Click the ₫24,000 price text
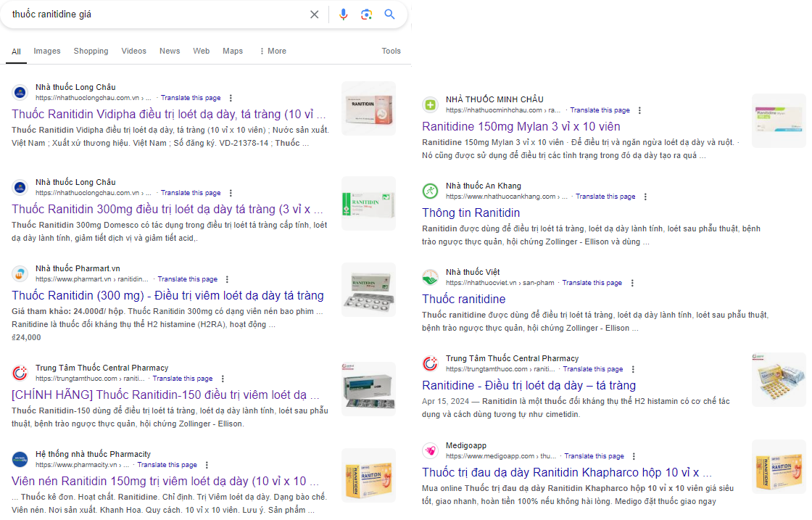Viewport: 812px width, 520px height. 26,338
